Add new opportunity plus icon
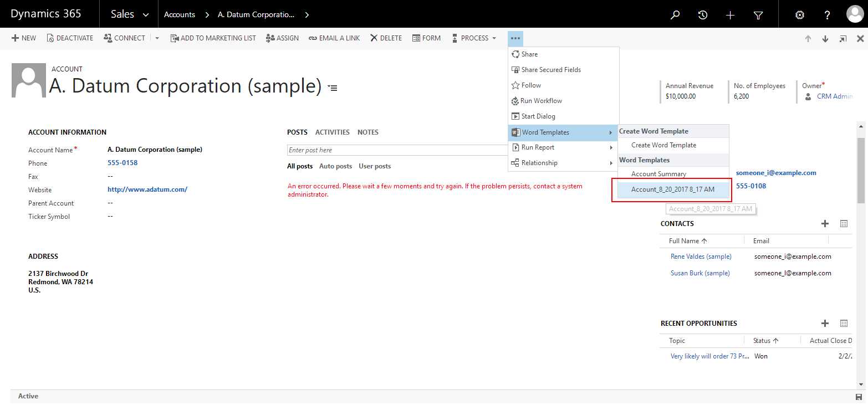 (825, 324)
